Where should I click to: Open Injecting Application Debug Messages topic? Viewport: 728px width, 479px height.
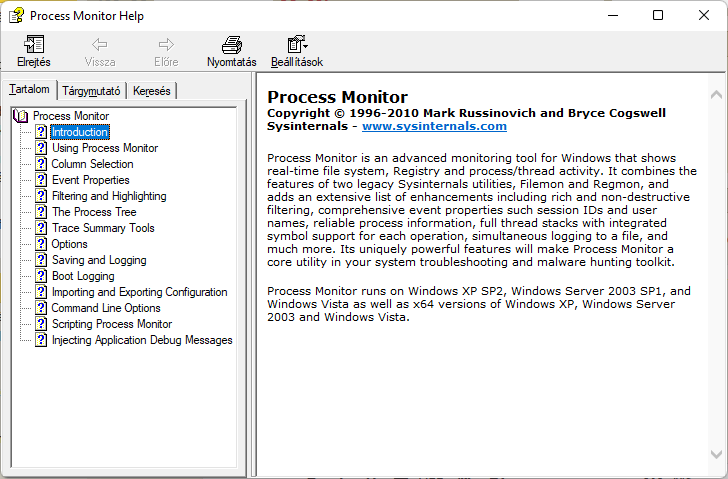pos(142,340)
